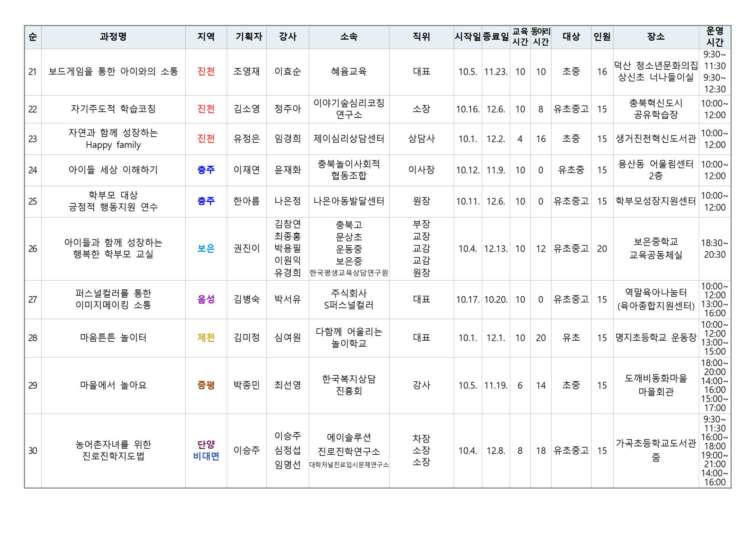Select course '진로진학지도법' in row 30
The width and height of the screenshot is (756, 534).
pos(113,456)
